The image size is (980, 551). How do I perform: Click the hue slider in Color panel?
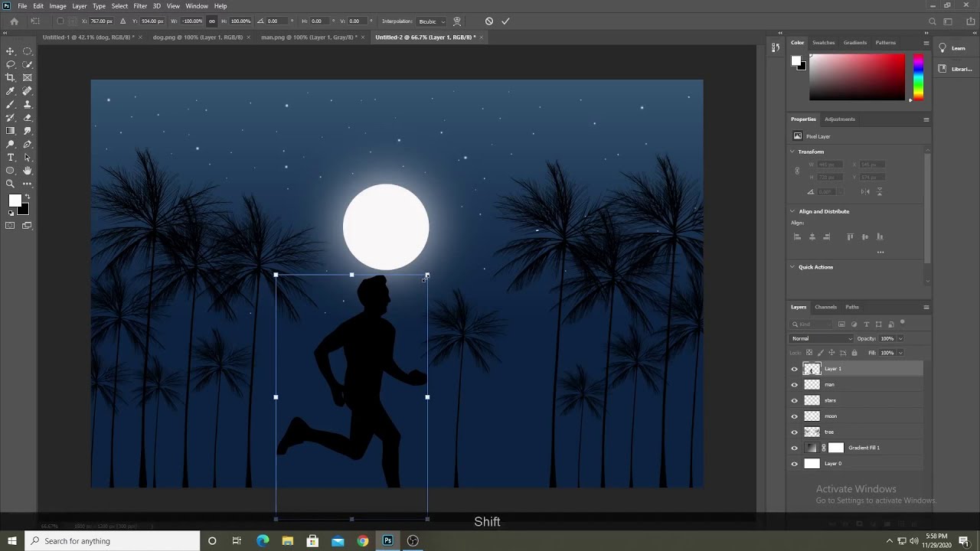click(x=918, y=77)
